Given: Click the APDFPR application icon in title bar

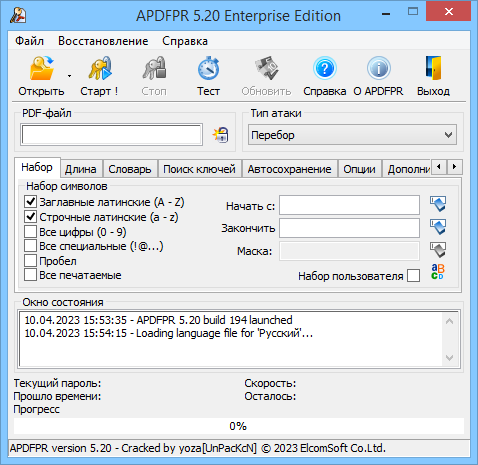Looking at the screenshot, I should [x=18, y=15].
